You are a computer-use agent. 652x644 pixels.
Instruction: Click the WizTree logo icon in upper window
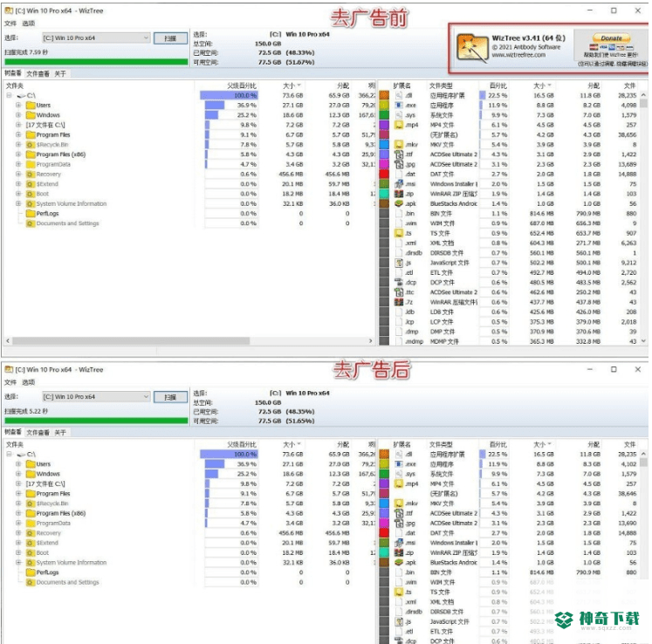tap(472, 48)
